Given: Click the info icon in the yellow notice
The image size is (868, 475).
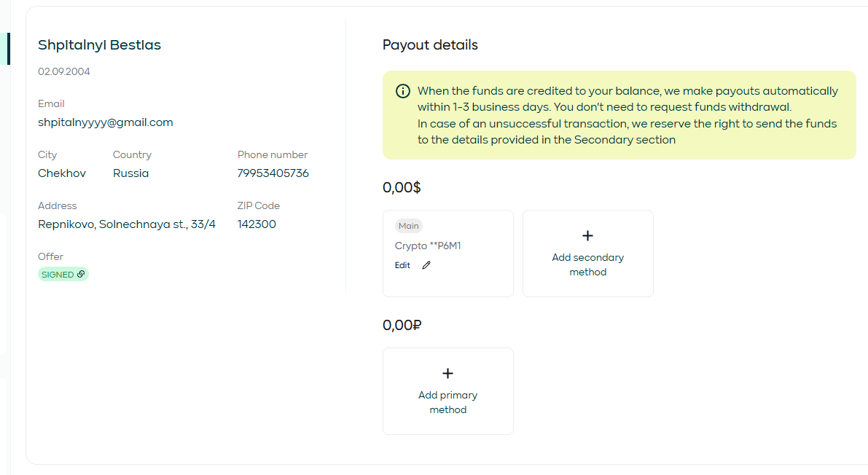Looking at the screenshot, I should 402,91.
